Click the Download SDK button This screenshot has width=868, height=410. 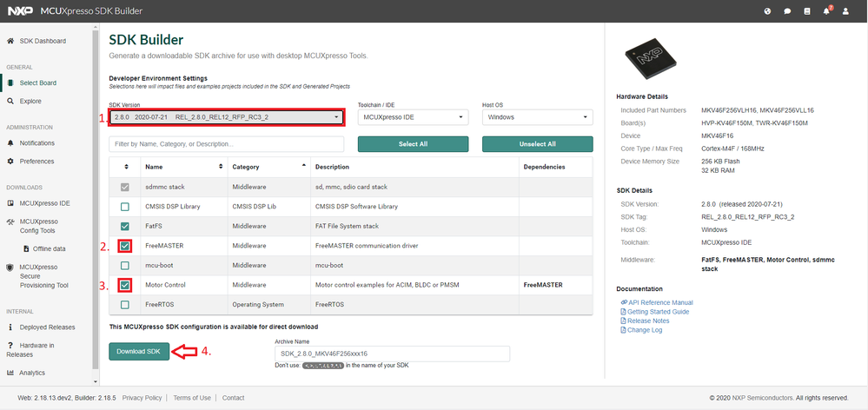click(x=139, y=351)
